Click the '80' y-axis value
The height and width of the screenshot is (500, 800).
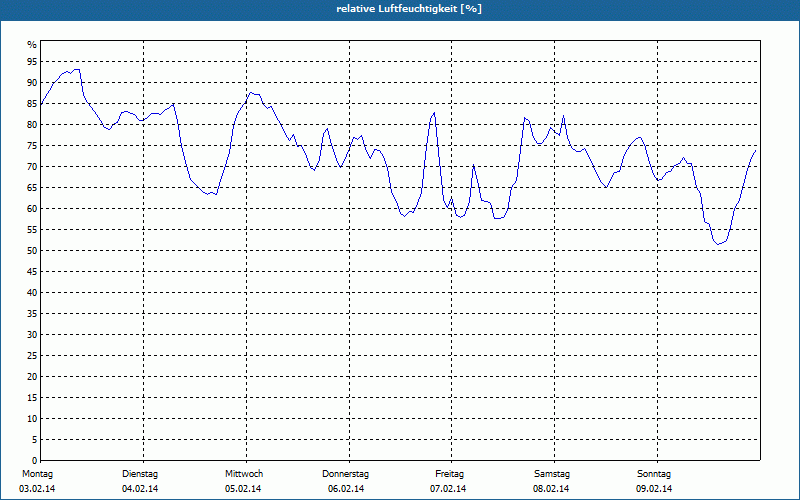(x=32, y=124)
